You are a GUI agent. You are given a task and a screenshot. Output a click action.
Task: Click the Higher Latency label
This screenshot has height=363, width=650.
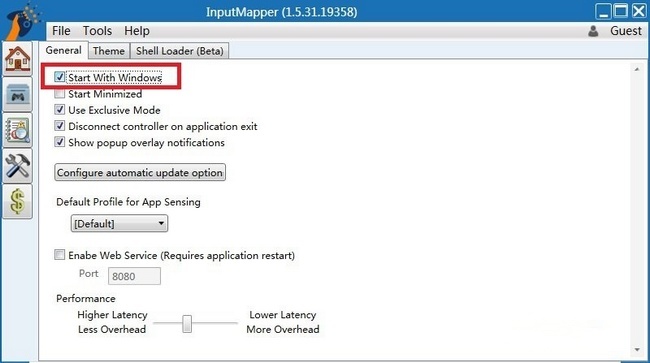coord(112,315)
